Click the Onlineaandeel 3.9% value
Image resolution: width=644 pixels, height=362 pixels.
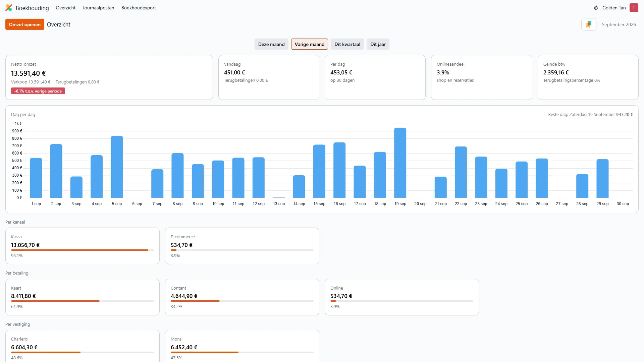443,72
